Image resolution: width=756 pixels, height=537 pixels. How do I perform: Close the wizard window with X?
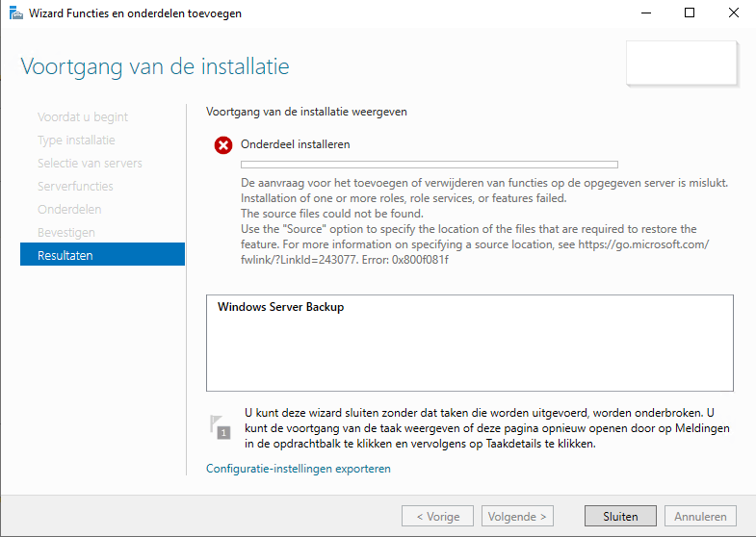[x=733, y=13]
